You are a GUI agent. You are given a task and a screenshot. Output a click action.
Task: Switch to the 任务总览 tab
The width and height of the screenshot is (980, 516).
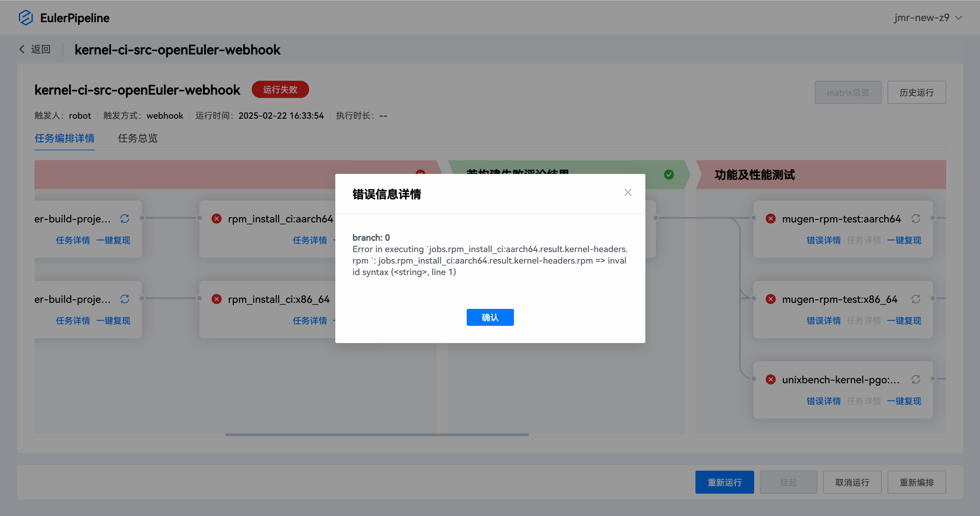(x=138, y=138)
